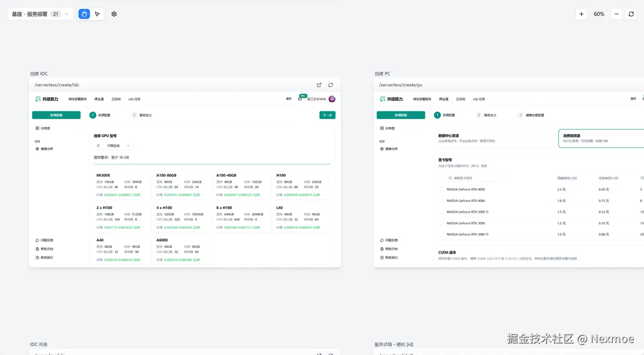
Task: Check the NVIDIA GeForce RTX 3090 row
Action: 441,223
